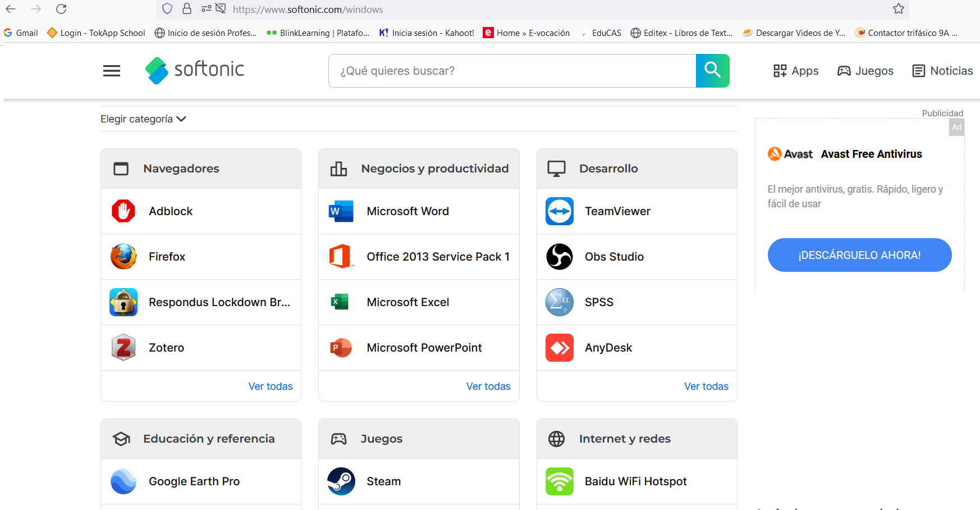Click the Zotero icon
Image resolution: width=980 pixels, height=510 pixels.
pyautogui.click(x=123, y=348)
